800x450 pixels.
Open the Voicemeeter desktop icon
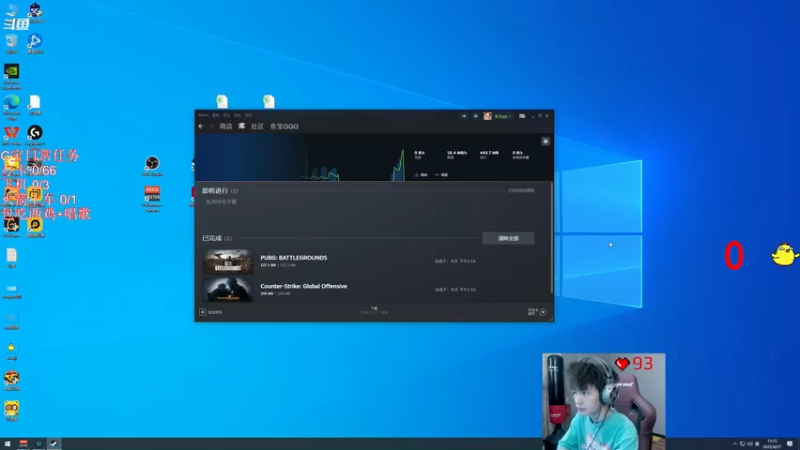tap(152, 198)
